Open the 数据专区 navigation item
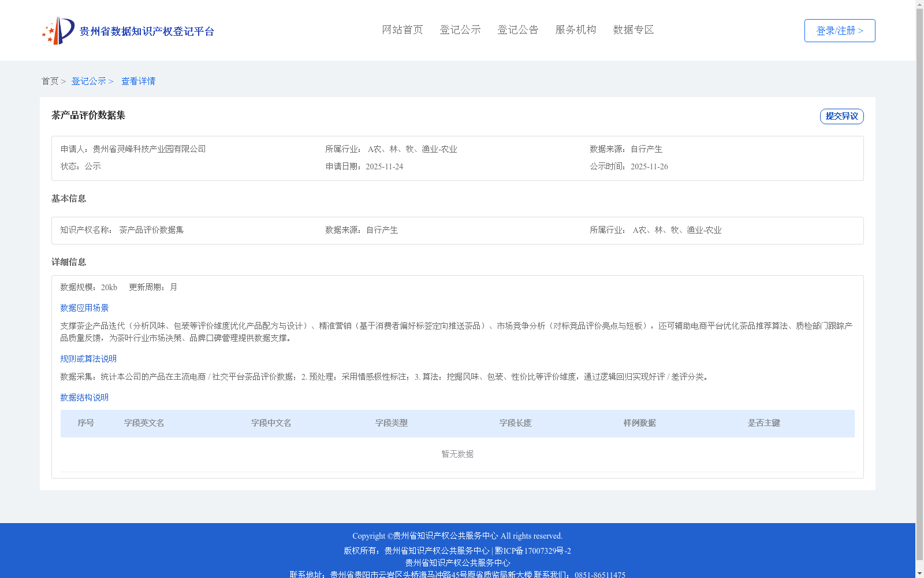Viewport: 924px width, 578px height. point(634,30)
